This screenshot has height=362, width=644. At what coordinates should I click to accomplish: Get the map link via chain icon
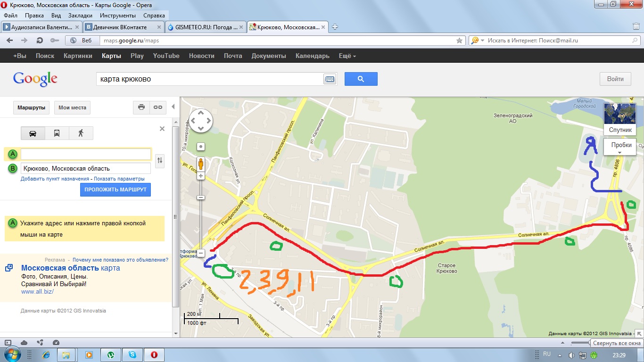[157, 107]
